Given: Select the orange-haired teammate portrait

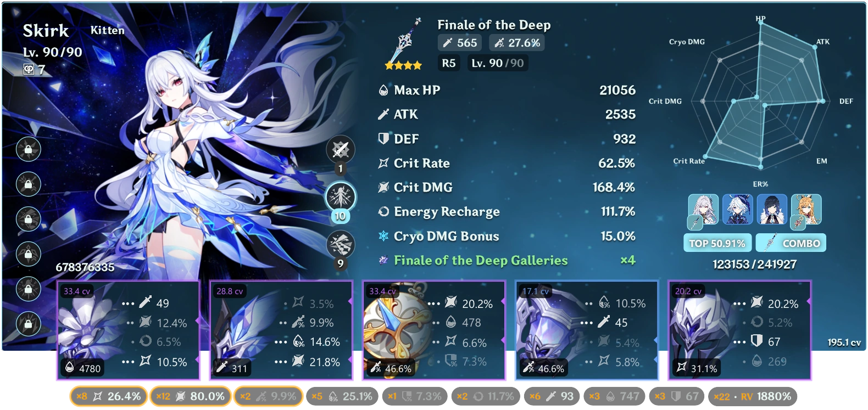Looking at the screenshot, I should [x=806, y=210].
